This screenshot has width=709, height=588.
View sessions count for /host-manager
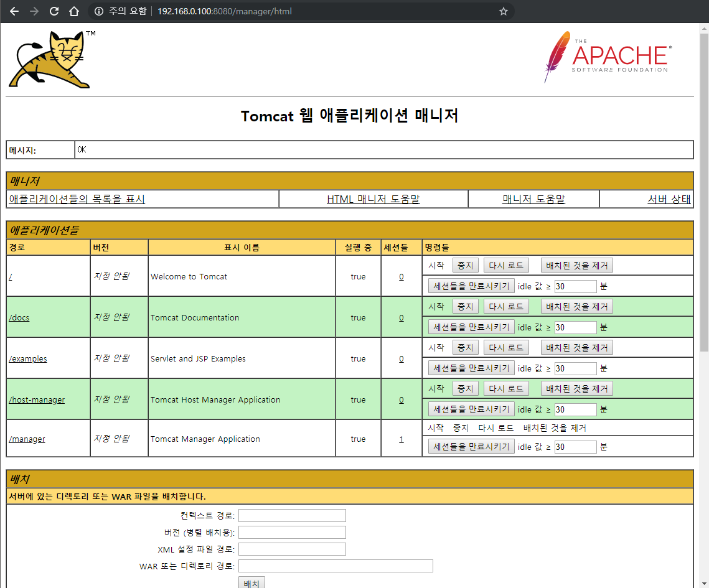(401, 400)
